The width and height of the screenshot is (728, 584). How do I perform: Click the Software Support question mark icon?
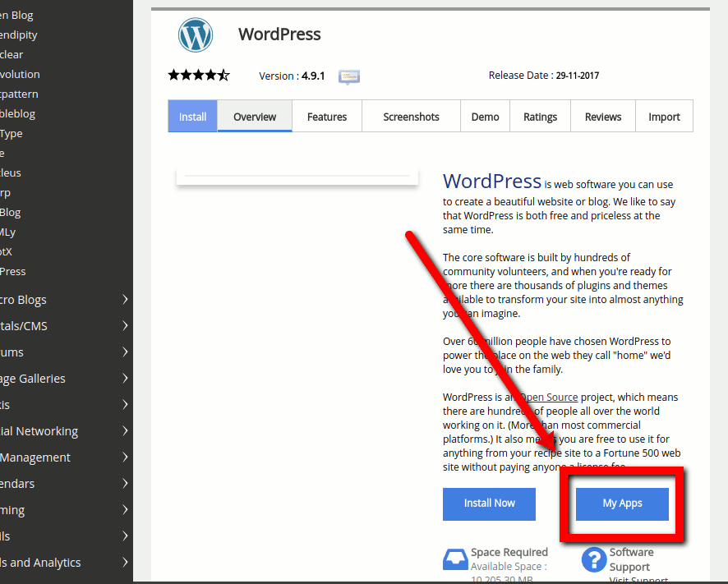[594, 559]
